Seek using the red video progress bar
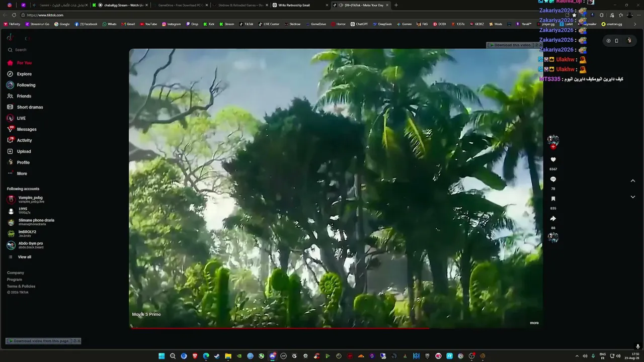Image resolution: width=644 pixels, height=362 pixels. pyautogui.click(x=336, y=328)
